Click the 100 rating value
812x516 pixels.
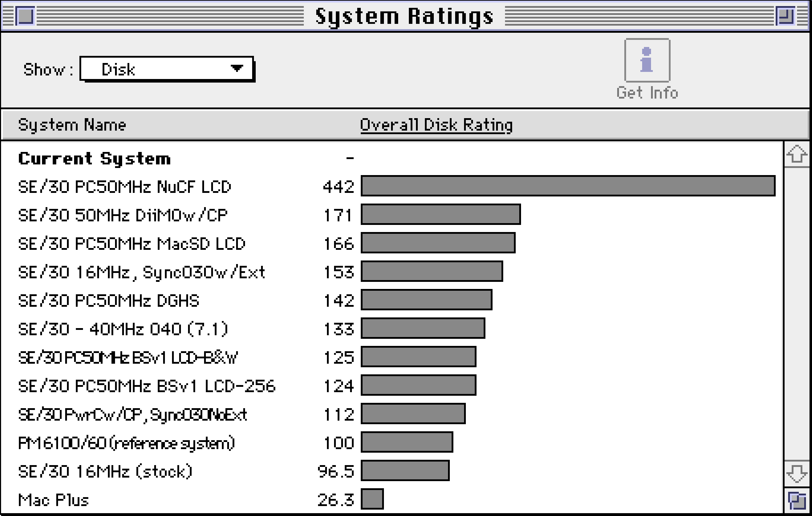pos(339,443)
